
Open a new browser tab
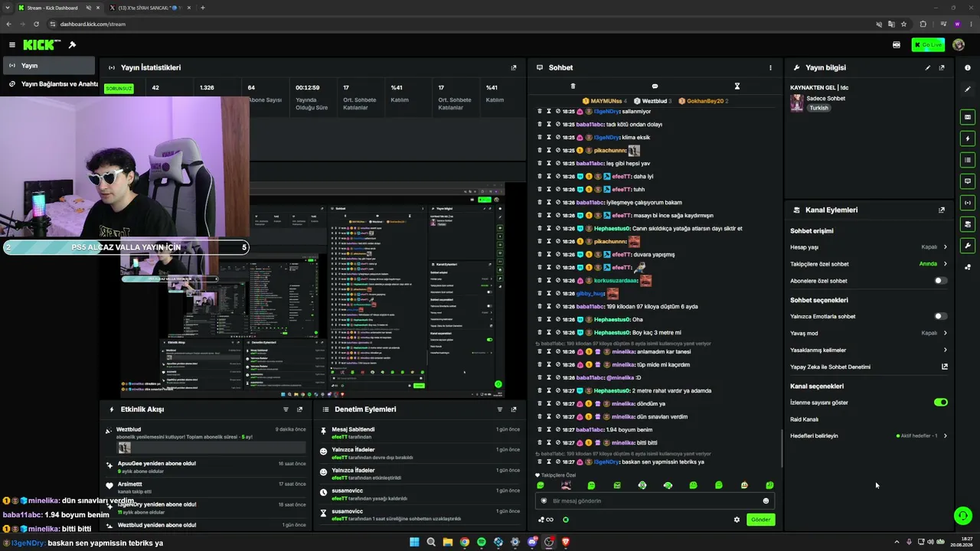[202, 8]
